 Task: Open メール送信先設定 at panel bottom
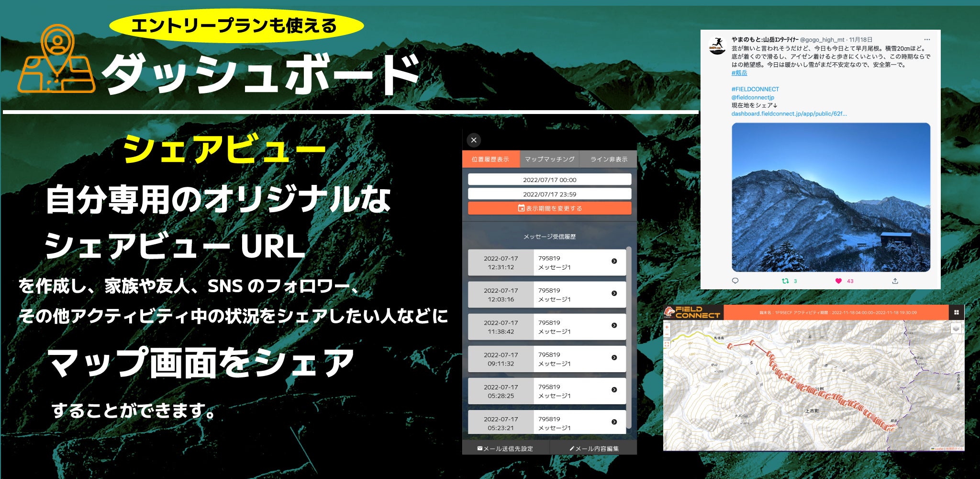click(505, 448)
